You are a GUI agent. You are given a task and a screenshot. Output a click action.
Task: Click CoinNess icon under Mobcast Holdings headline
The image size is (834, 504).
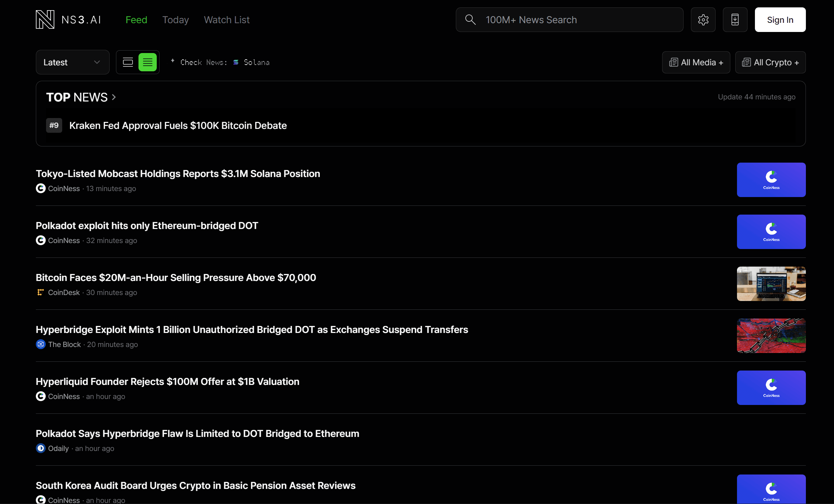(x=41, y=189)
